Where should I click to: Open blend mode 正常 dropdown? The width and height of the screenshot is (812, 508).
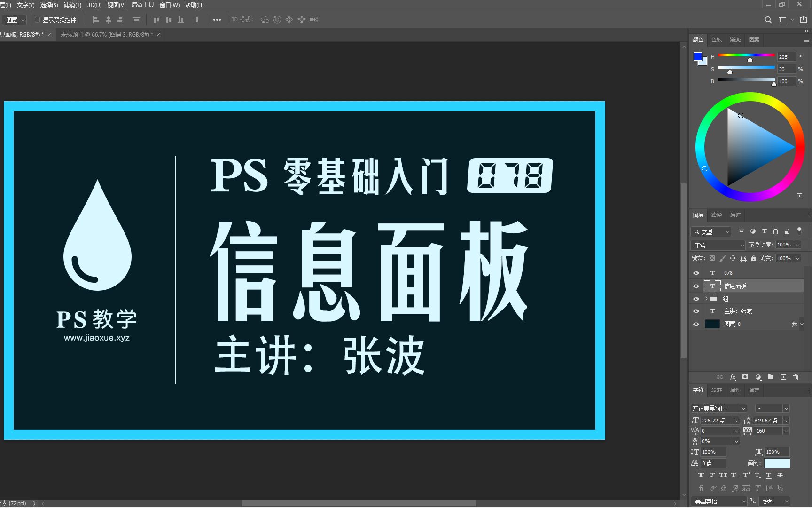click(718, 245)
